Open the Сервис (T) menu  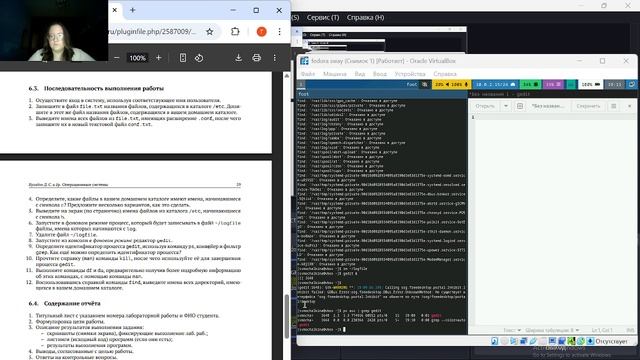click(x=323, y=18)
